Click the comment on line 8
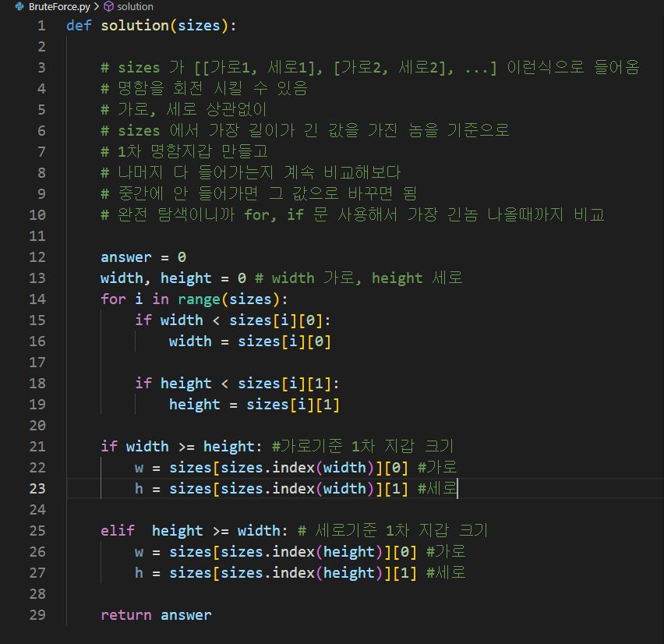The width and height of the screenshot is (664, 644). [251, 172]
